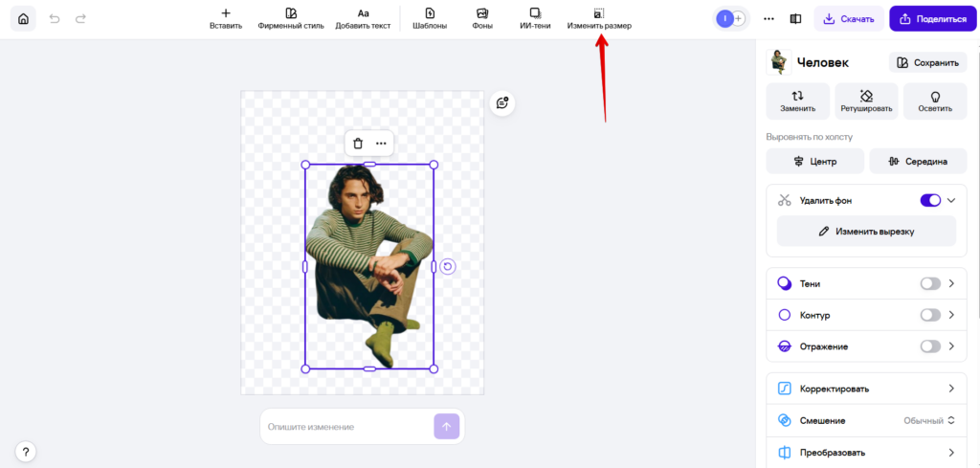Click the Контур circle icon
Viewport: 980px width, 468px height.
point(785,315)
